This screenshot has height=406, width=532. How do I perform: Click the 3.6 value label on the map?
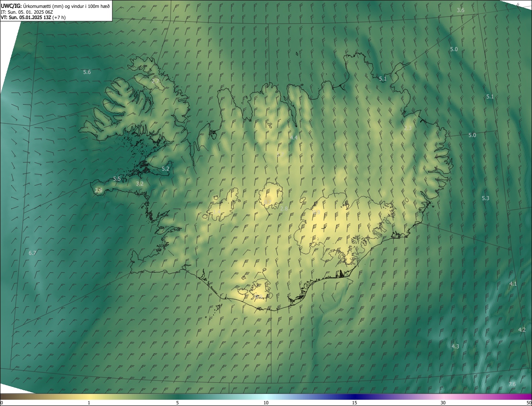tap(461, 10)
